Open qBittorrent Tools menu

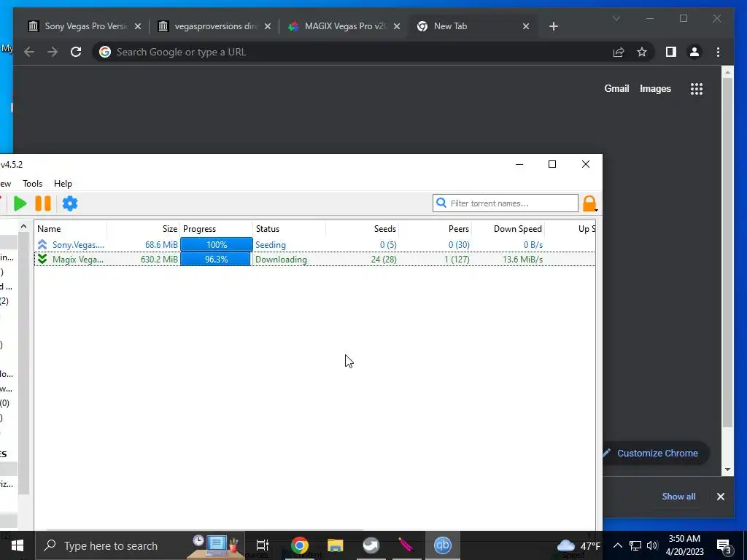coord(32,184)
